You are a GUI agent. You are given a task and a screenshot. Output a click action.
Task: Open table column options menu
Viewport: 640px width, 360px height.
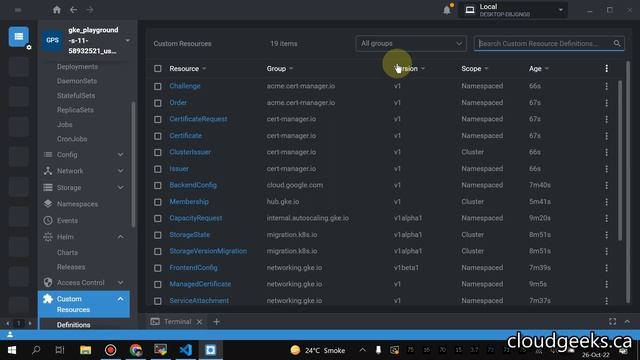(606, 69)
